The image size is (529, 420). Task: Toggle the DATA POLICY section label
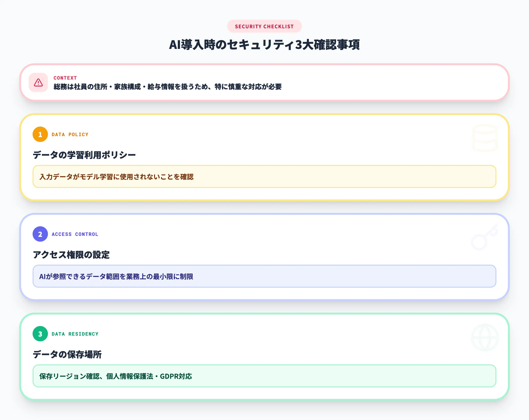click(70, 134)
